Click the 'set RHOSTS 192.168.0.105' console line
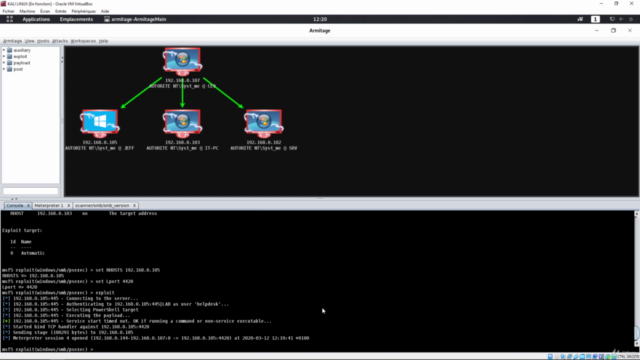 pyautogui.click(x=81, y=270)
